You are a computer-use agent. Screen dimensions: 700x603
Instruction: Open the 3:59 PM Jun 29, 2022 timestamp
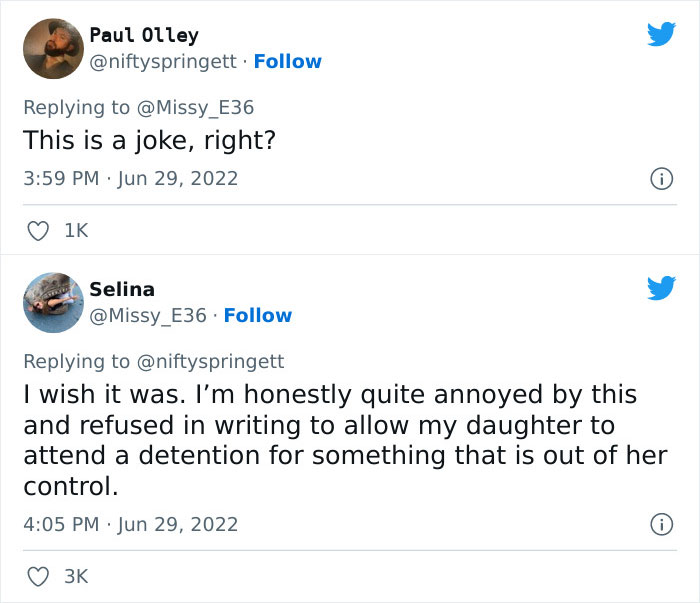131,179
